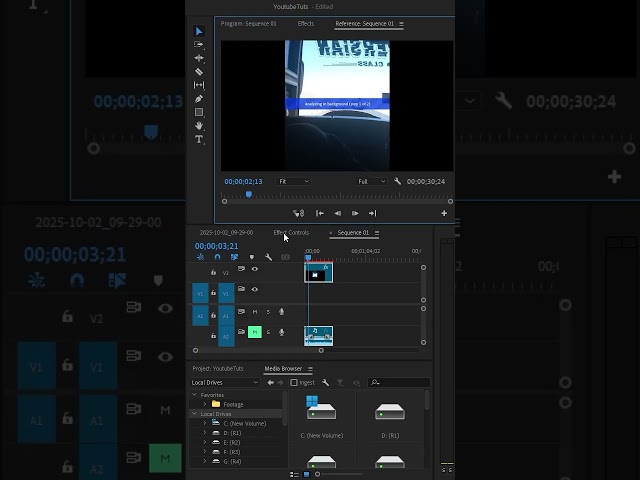Image resolution: width=640 pixels, height=480 pixels.
Task: Toggle lock on track V2
Action: coord(213,272)
